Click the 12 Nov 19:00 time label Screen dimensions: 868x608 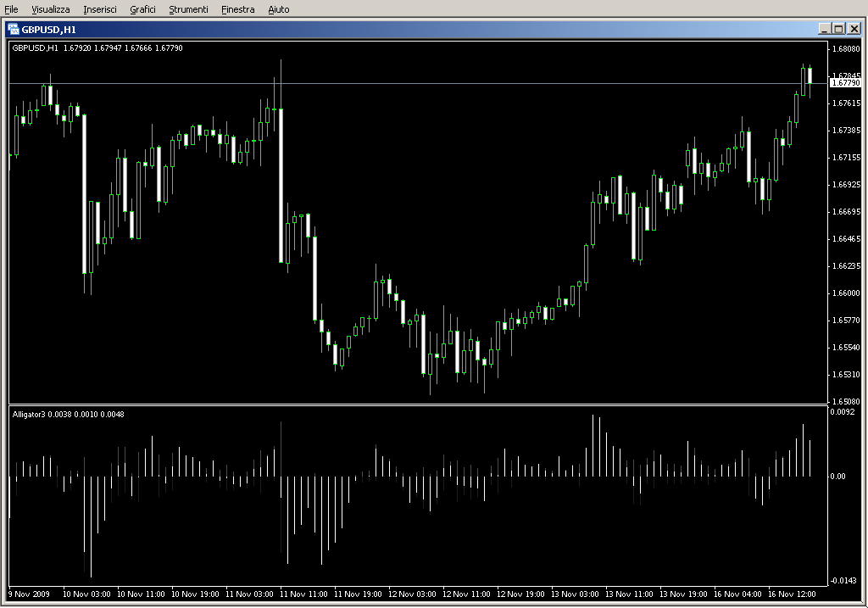tap(520, 594)
